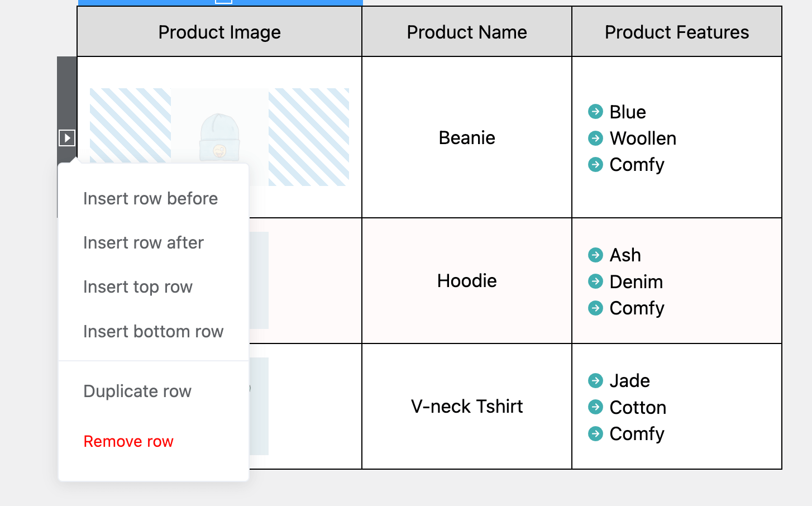Click the "Hoodie" product name cell

point(467,280)
